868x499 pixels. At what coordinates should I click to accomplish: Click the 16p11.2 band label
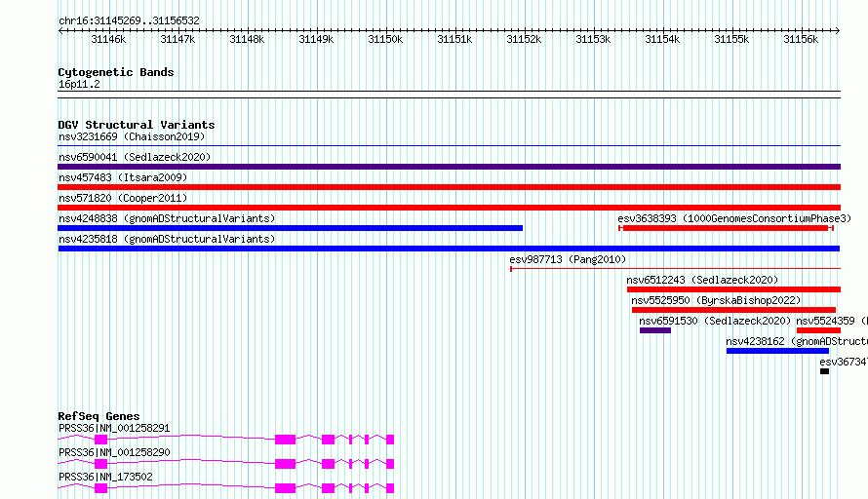tap(79, 84)
